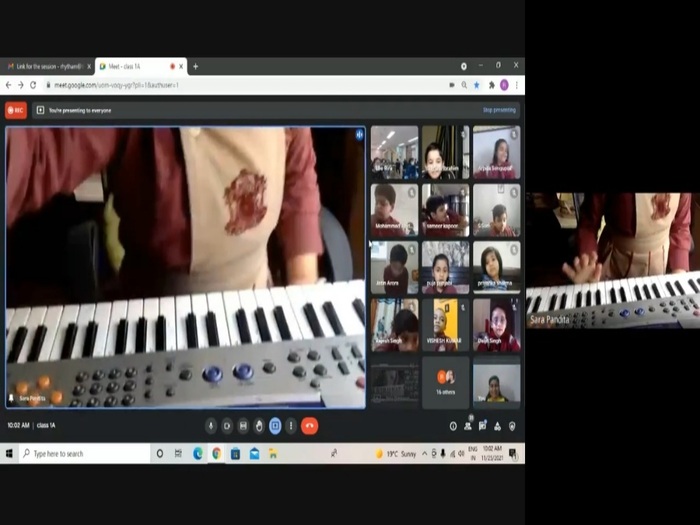Image resolution: width=700 pixels, height=525 pixels.
Task: Open the taskbar clock showing 10:02 AM
Action: (492, 453)
